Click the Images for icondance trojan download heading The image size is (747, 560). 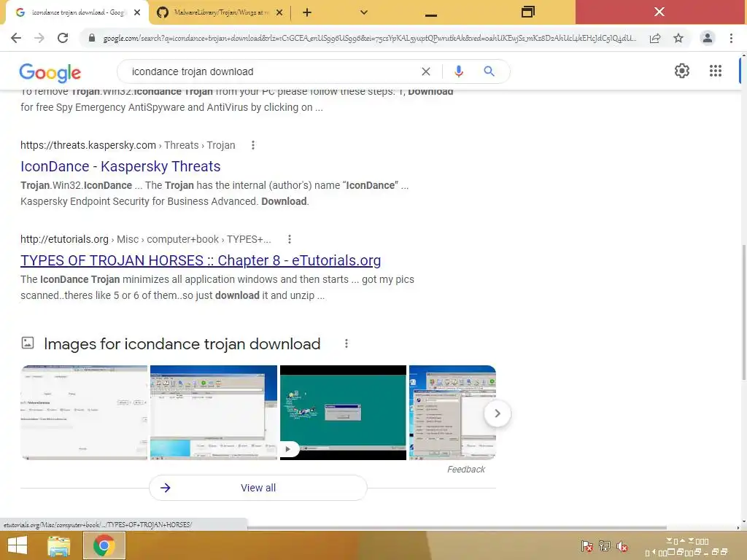point(182,344)
